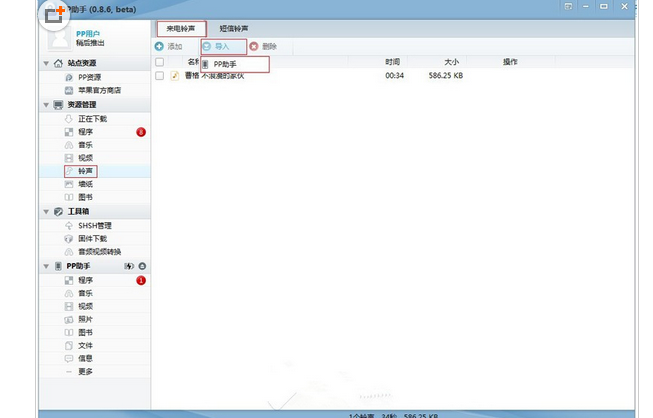Select 音乐 icon under 资源管理
This screenshot has width=653, height=418.
[69, 145]
